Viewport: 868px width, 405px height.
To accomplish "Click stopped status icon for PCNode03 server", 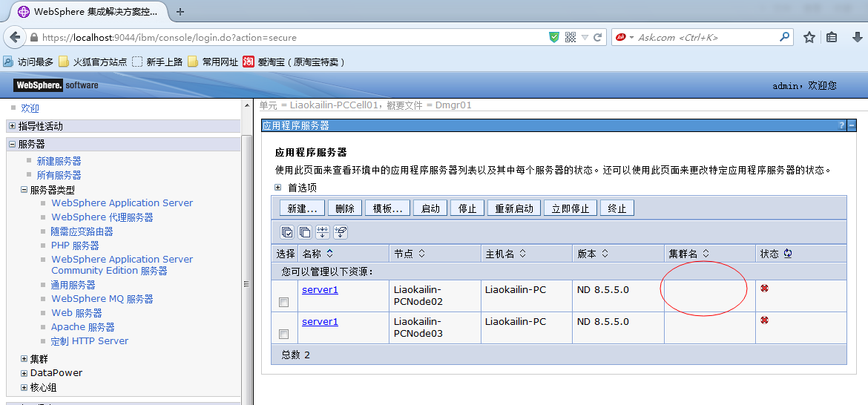I will pos(764,320).
